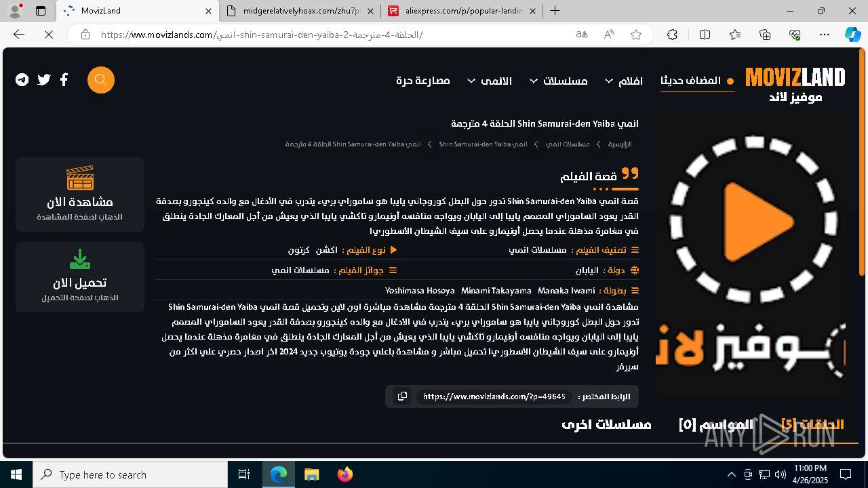Open Copilot sidebar icon
The height and width of the screenshot is (488, 868).
852,35
